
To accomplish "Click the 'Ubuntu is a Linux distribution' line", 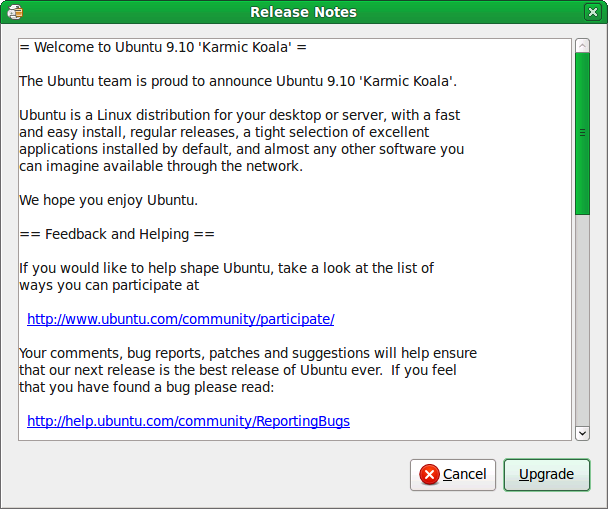I will pyautogui.click(x=239, y=115).
